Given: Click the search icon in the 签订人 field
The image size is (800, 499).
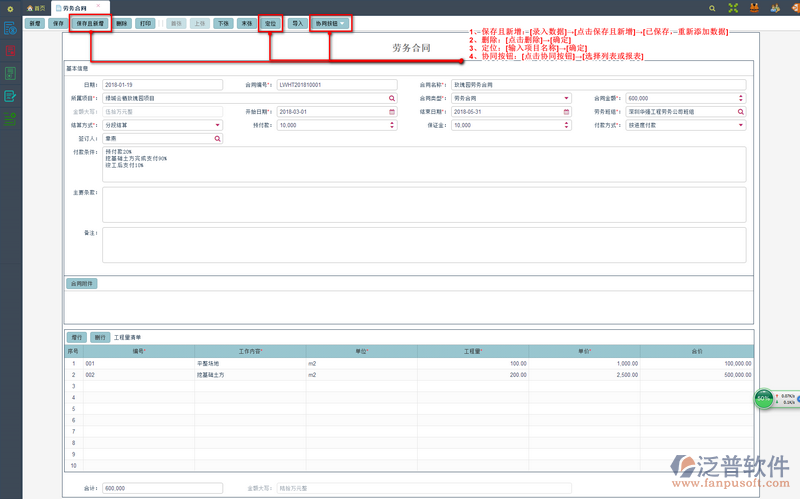Looking at the screenshot, I should pyautogui.click(x=218, y=139).
